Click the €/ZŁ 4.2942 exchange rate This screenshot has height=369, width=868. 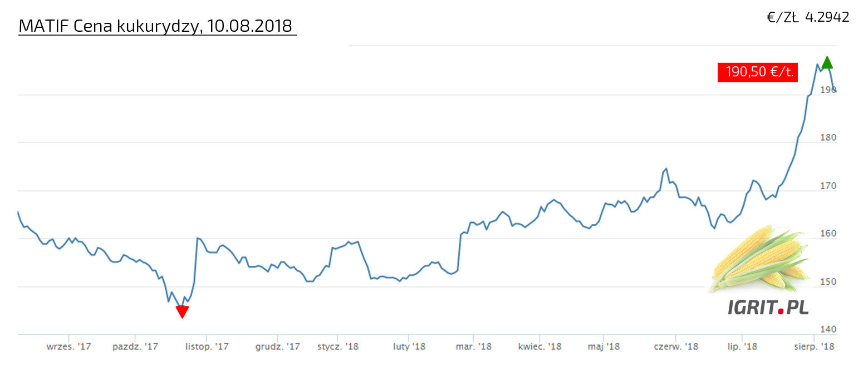pyautogui.click(x=808, y=17)
